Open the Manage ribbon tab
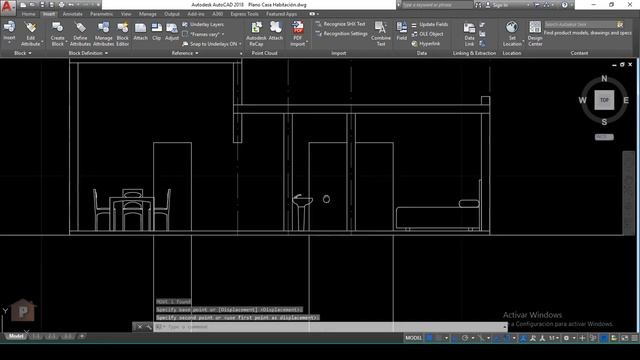This screenshot has width=640, height=360. click(x=147, y=14)
